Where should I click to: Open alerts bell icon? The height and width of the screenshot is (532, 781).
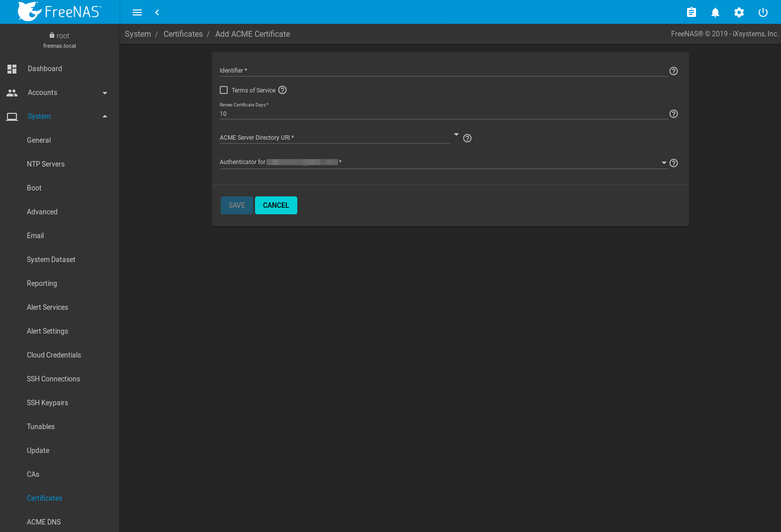(715, 12)
